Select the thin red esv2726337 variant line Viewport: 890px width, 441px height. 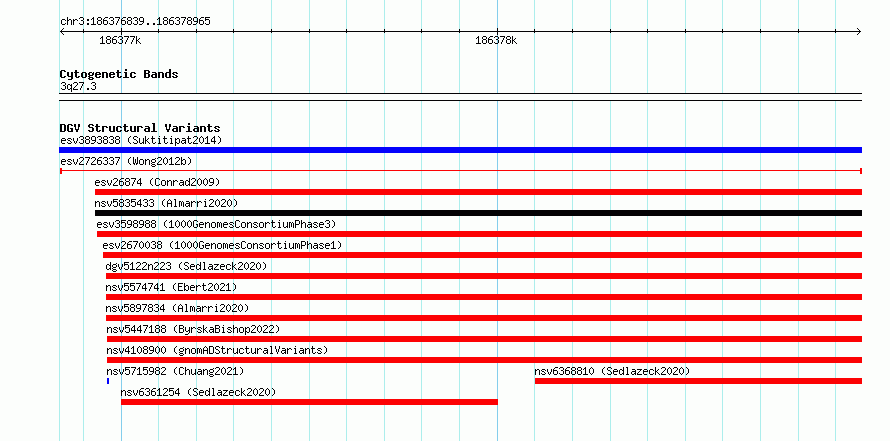click(x=460, y=171)
